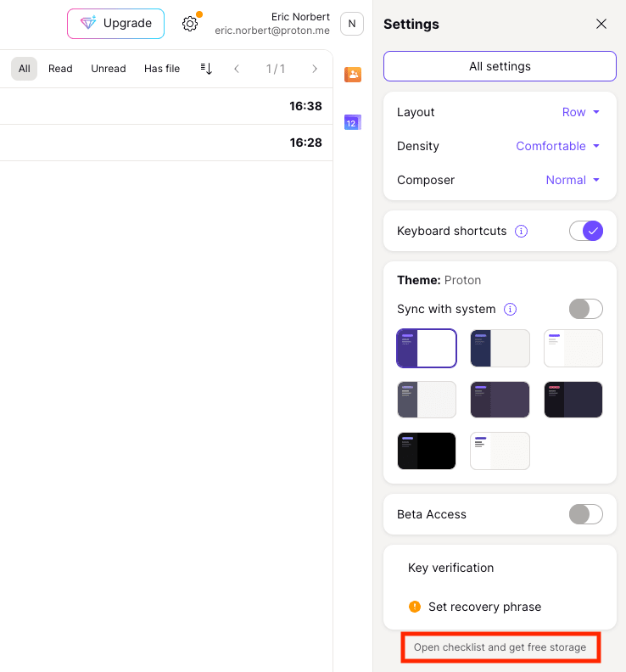The height and width of the screenshot is (672, 626).
Task: Toggle Keyboard shortcuts switch off
Action: pos(586,231)
